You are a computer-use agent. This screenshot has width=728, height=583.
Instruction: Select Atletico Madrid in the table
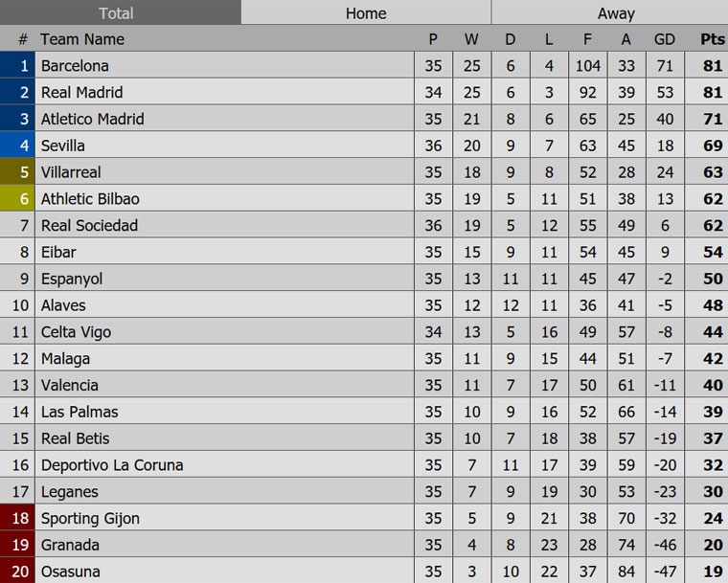click(92, 120)
